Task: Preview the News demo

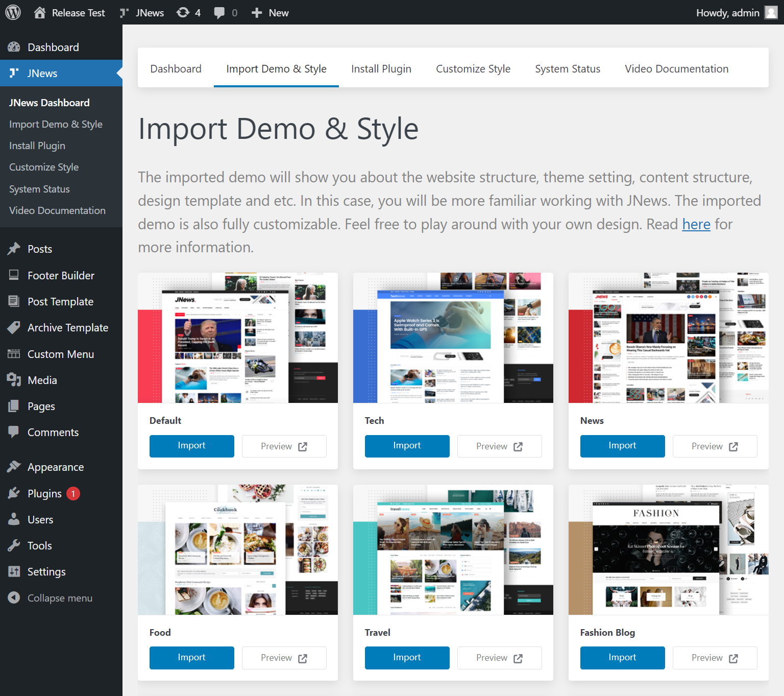Action: pyautogui.click(x=715, y=446)
